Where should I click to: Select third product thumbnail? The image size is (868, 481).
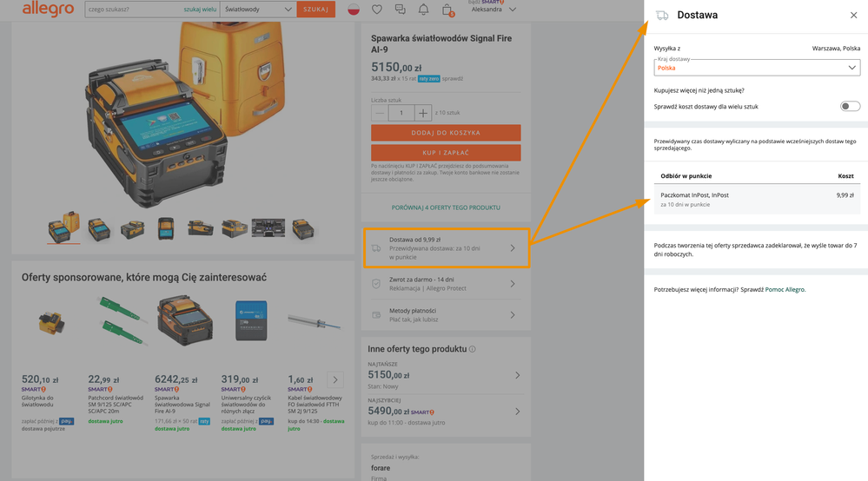[x=133, y=229]
